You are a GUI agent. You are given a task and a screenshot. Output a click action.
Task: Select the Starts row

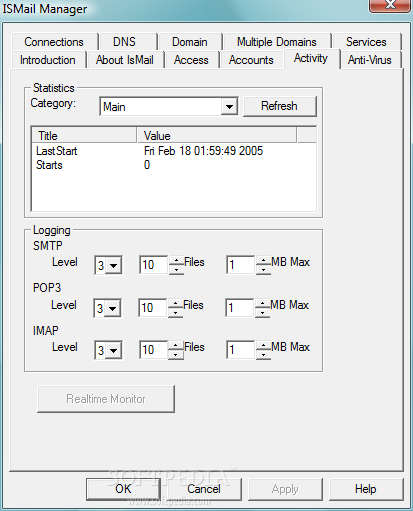[x=173, y=165]
